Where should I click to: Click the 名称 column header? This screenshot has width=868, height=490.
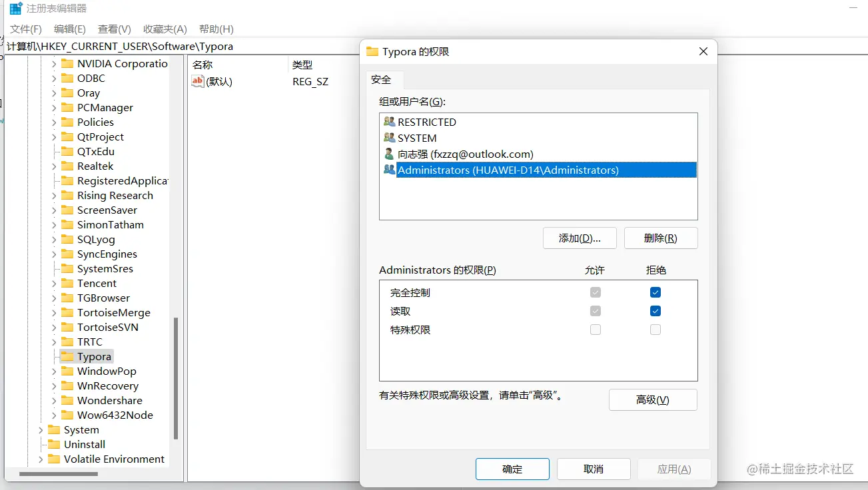(238, 65)
